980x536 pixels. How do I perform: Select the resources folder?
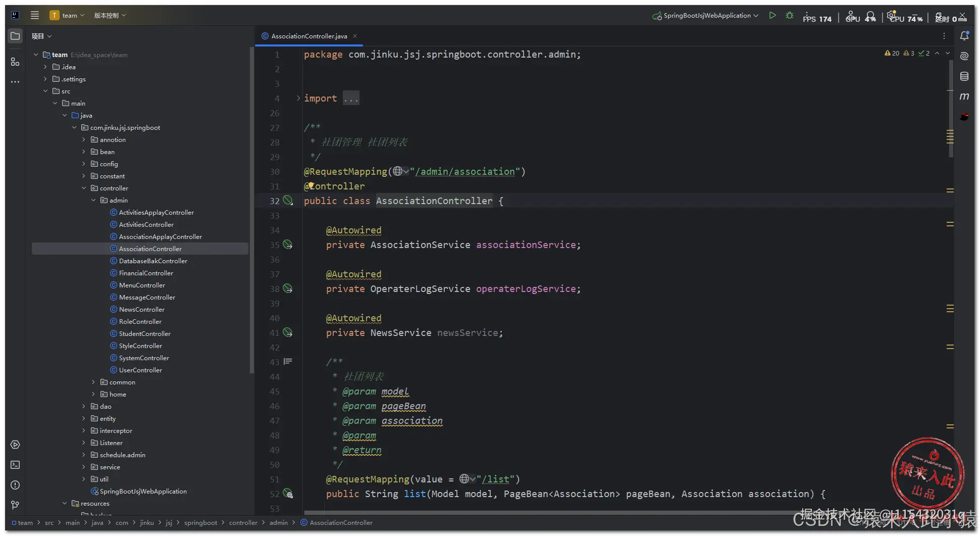(x=95, y=503)
